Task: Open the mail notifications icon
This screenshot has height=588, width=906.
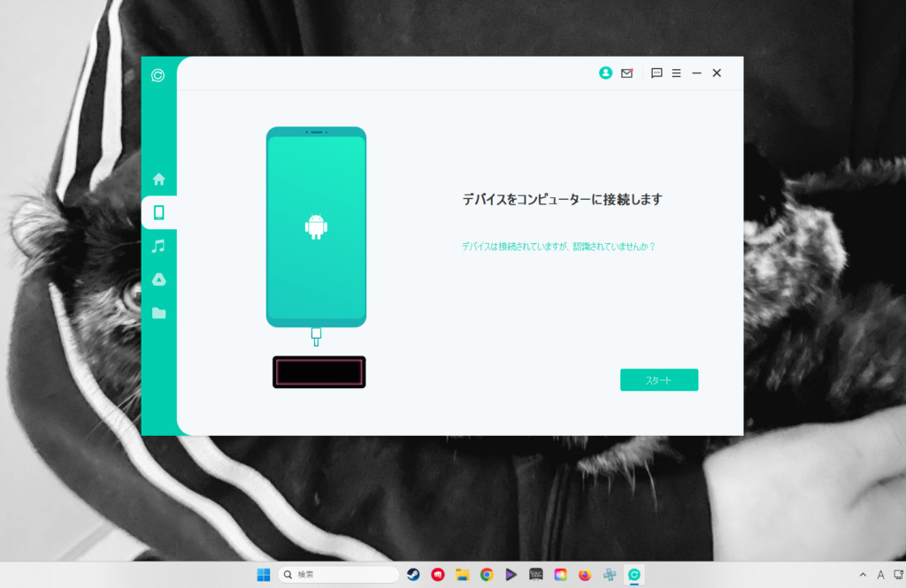Action: tap(626, 73)
